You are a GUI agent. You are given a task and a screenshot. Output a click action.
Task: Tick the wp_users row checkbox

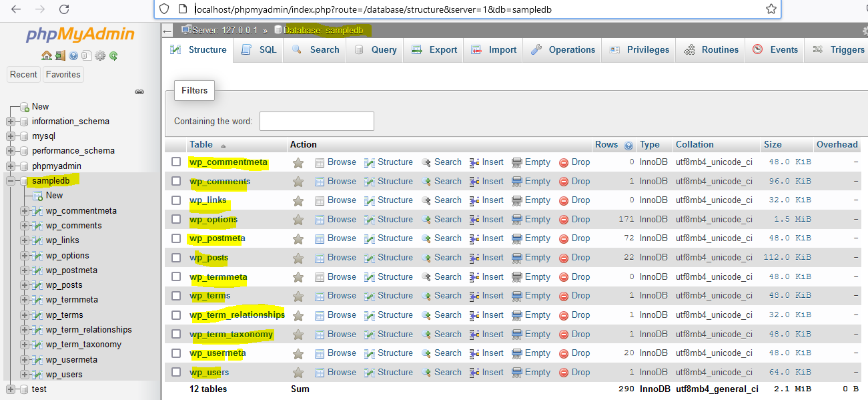[176, 372]
